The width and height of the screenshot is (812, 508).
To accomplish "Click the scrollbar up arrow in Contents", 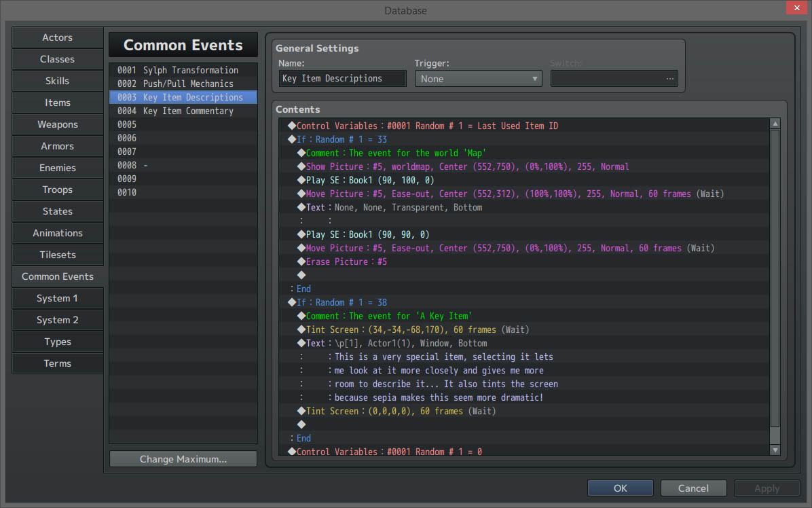I will point(775,124).
